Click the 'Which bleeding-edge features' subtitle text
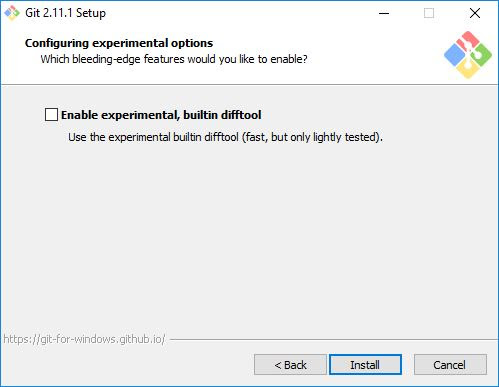 click(x=174, y=59)
